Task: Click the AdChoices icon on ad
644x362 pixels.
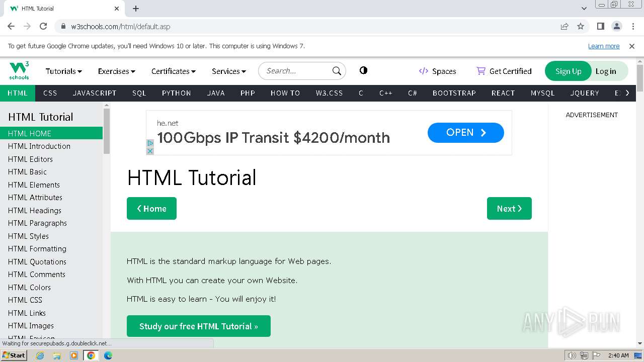Action: point(150,143)
